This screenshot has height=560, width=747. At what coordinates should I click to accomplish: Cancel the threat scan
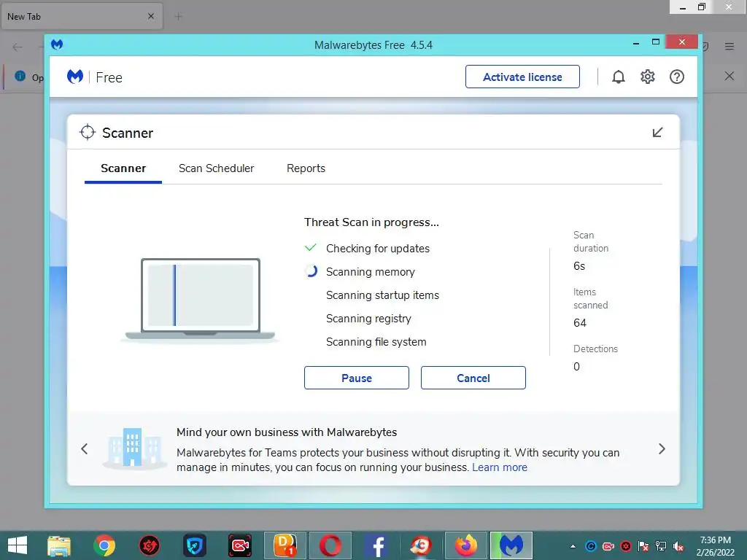point(473,378)
